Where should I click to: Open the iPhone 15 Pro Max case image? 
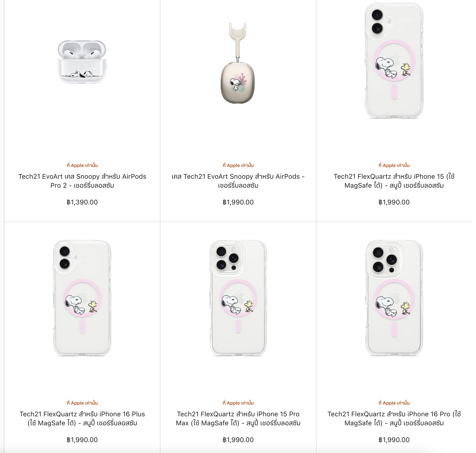click(x=238, y=298)
